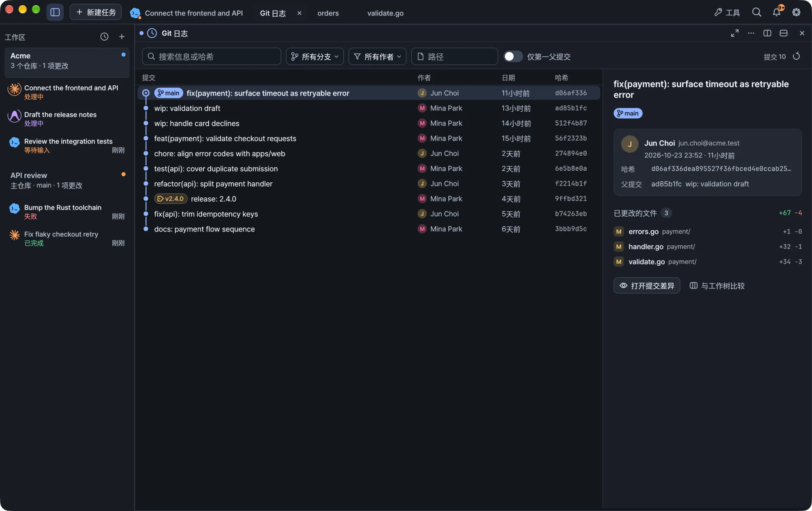Open the 所有作者 author filter dropdown
The height and width of the screenshot is (511, 812).
(x=377, y=56)
